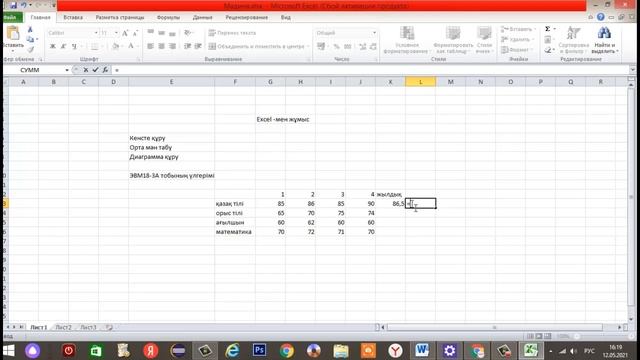Image resolution: width=640 pixels, height=360 pixels.
Task: Click in the formula bar input
Action: pos(371,70)
